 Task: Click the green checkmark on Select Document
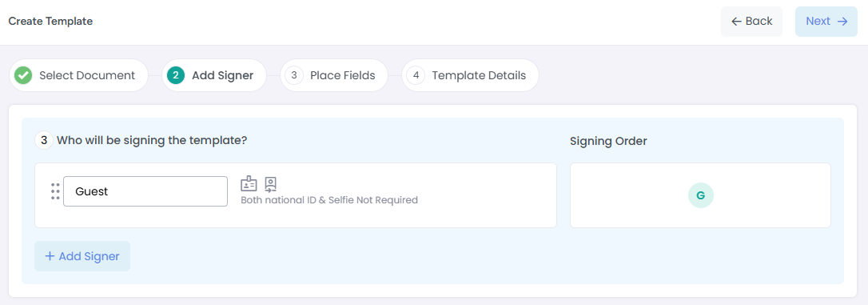23,75
